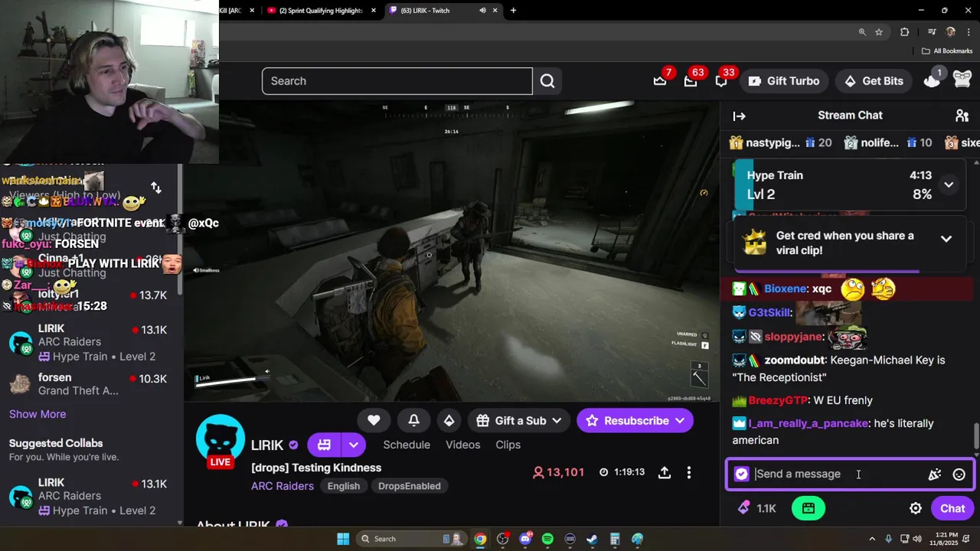Click the 1.1K channel points balance
Image resolution: width=980 pixels, height=551 pixels.
[757, 509]
